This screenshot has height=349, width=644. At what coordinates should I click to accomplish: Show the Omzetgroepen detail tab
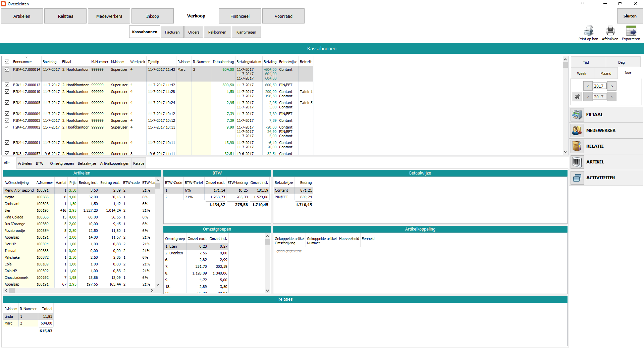(62, 163)
